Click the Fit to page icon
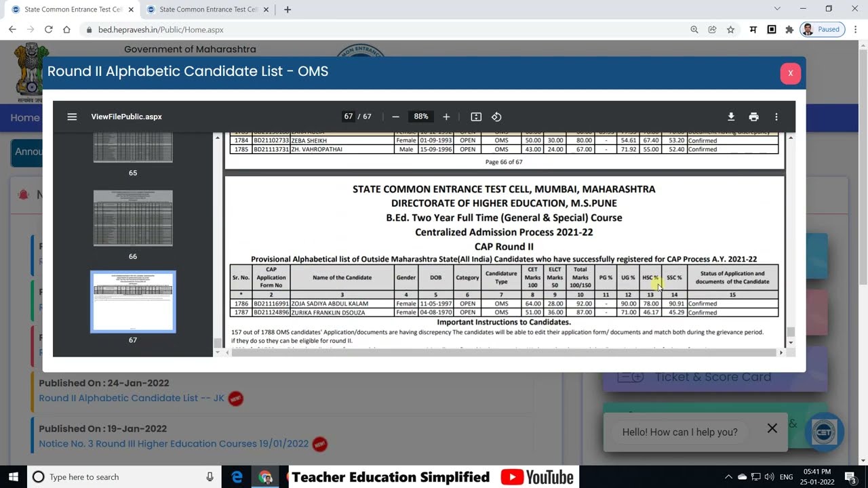 coord(476,117)
